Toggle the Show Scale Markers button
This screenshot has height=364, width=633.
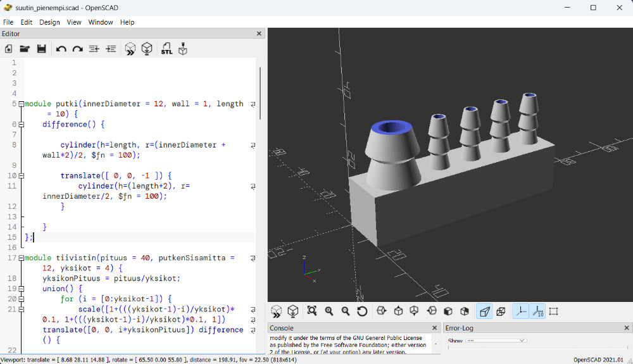(537, 311)
